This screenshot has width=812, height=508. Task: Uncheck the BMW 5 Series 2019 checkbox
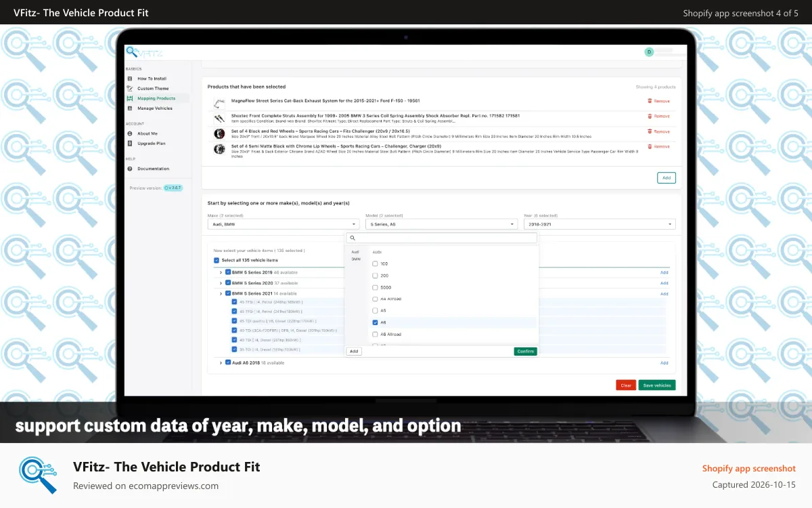(228, 272)
